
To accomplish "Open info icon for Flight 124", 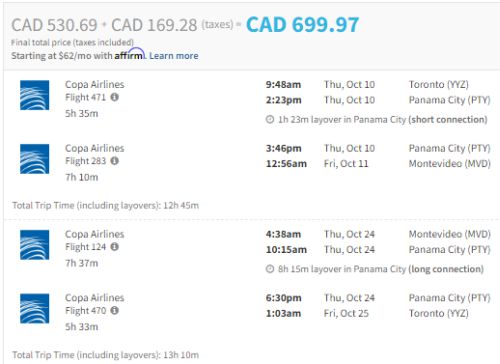I will 114,247.
